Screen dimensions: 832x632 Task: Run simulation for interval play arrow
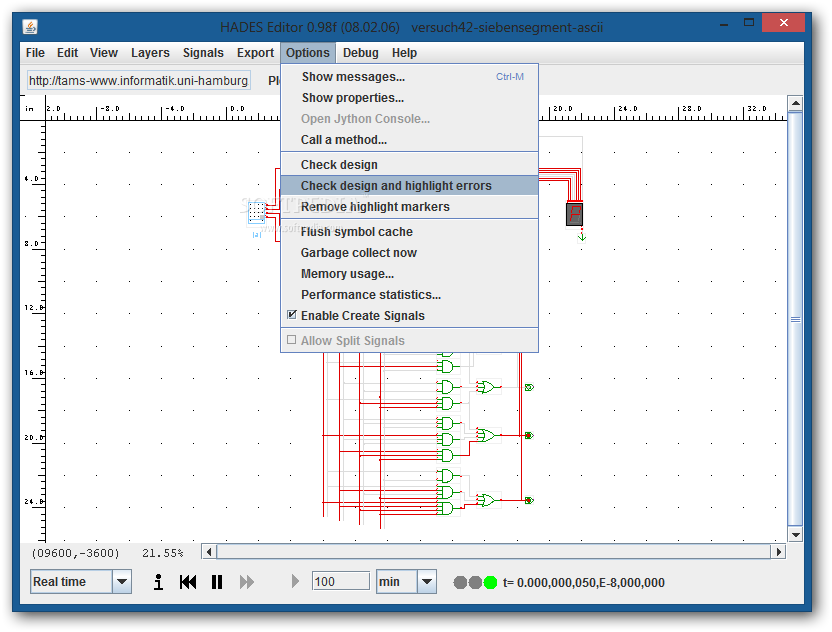tap(295, 582)
